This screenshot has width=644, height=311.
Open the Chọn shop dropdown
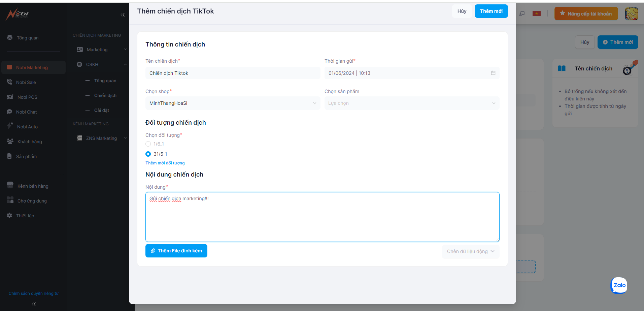pyautogui.click(x=233, y=103)
